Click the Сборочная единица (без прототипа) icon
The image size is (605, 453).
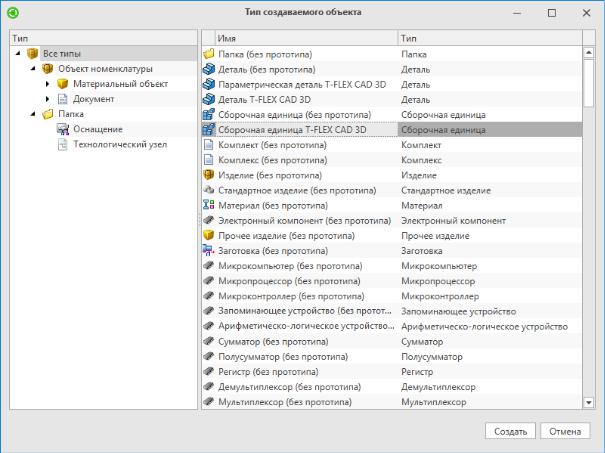209,115
